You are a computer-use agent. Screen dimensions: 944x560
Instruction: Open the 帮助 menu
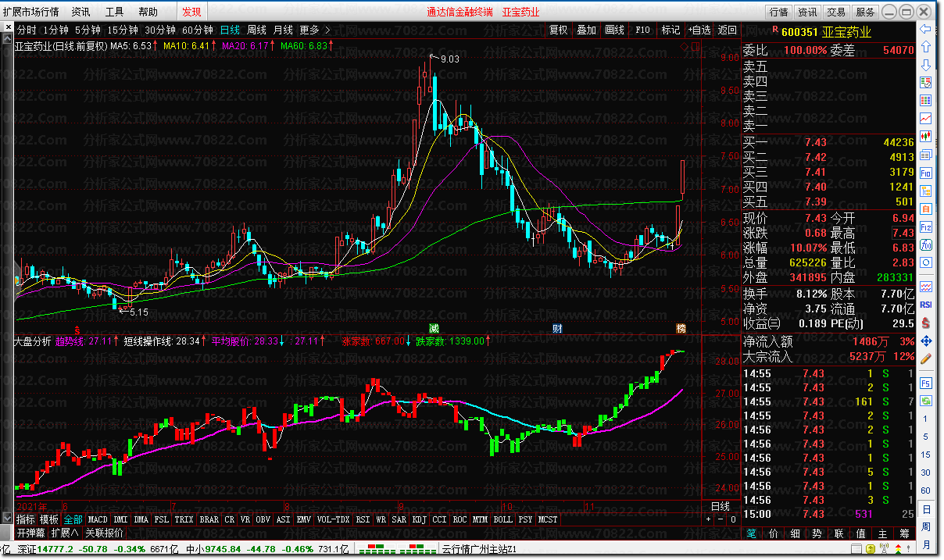click(x=148, y=12)
